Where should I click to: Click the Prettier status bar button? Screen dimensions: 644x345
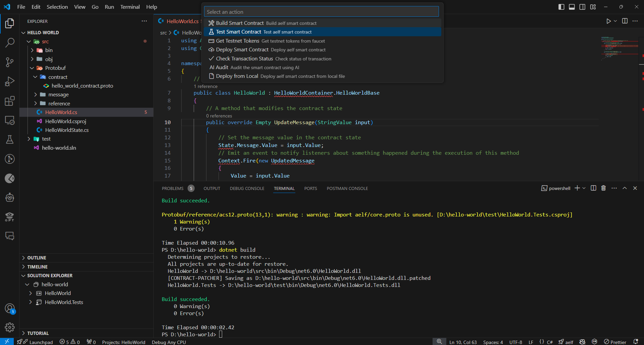coord(615,342)
